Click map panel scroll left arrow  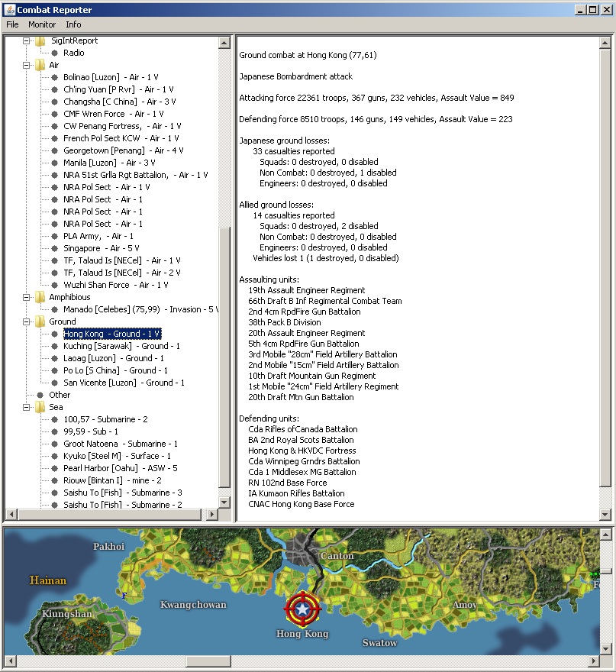(10, 661)
